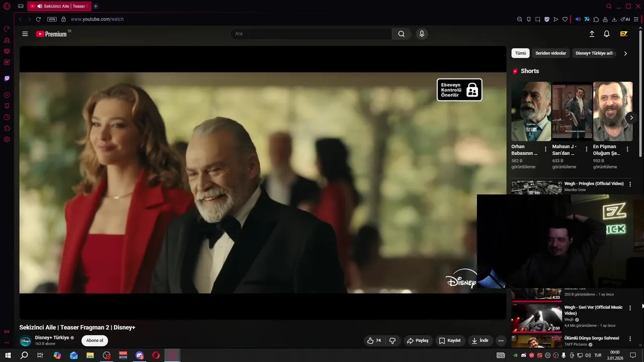This screenshot has width=644, height=362.
Task: Open Orhan Babasının short thumbnail
Action: 531,112
